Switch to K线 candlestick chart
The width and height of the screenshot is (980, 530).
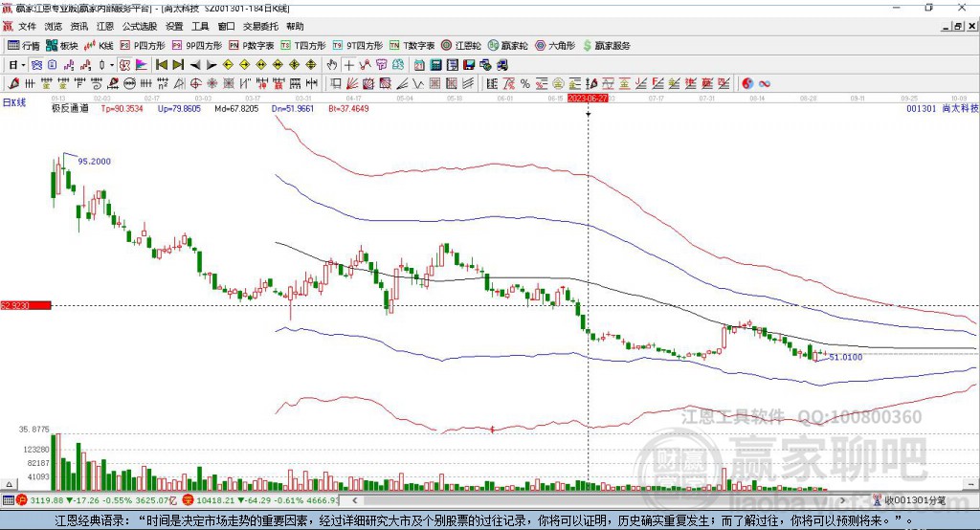pos(99,46)
